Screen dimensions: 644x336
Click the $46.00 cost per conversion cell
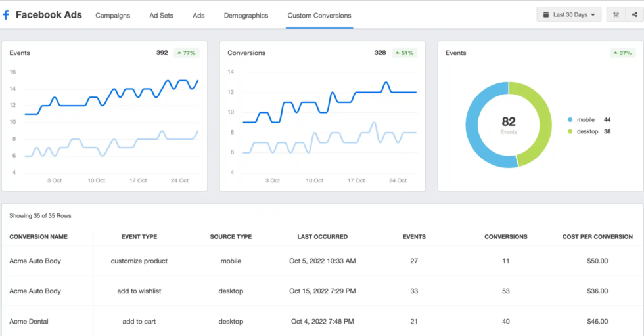pyautogui.click(x=597, y=322)
